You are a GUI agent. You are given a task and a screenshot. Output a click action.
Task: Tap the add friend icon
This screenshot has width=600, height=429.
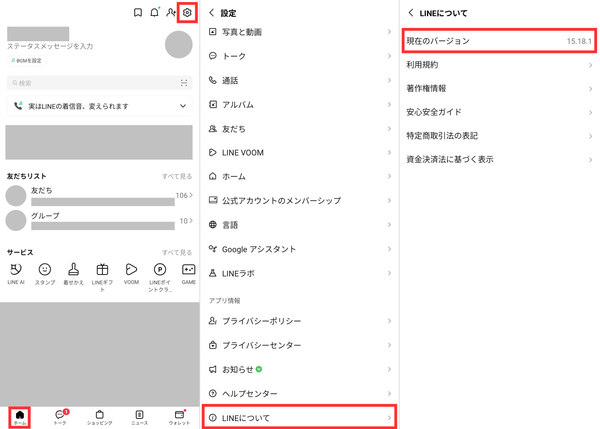click(x=171, y=13)
